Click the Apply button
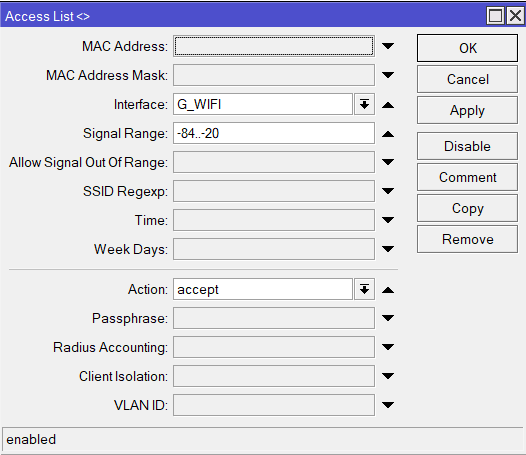Screen dimensions: 526x455 [x=467, y=110]
